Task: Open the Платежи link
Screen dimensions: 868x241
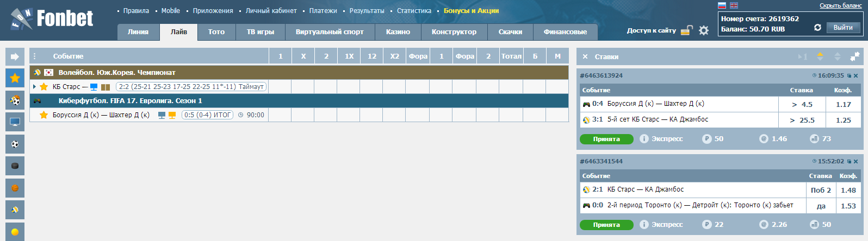Action: pos(323,11)
